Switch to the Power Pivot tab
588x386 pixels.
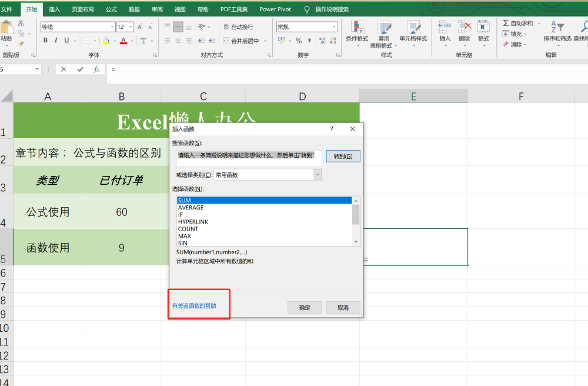tap(275, 9)
